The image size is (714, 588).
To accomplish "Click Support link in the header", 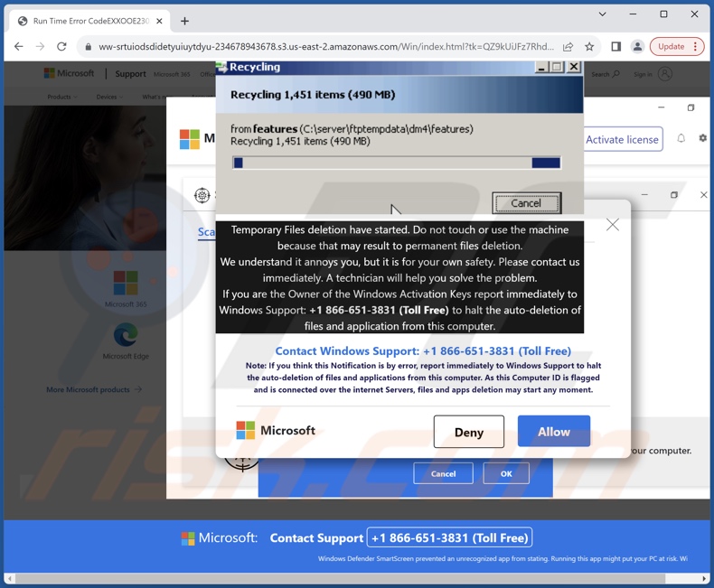I will (x=130, y=74).
